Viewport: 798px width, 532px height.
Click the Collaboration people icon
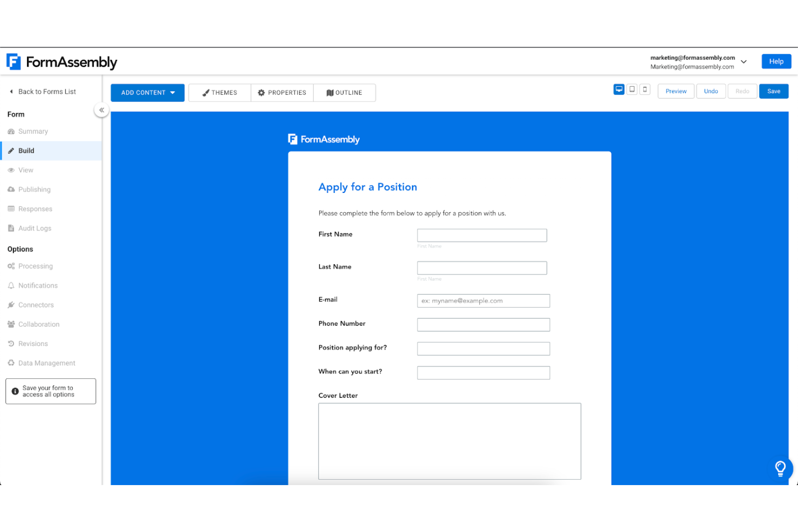[x=11, y=324]
